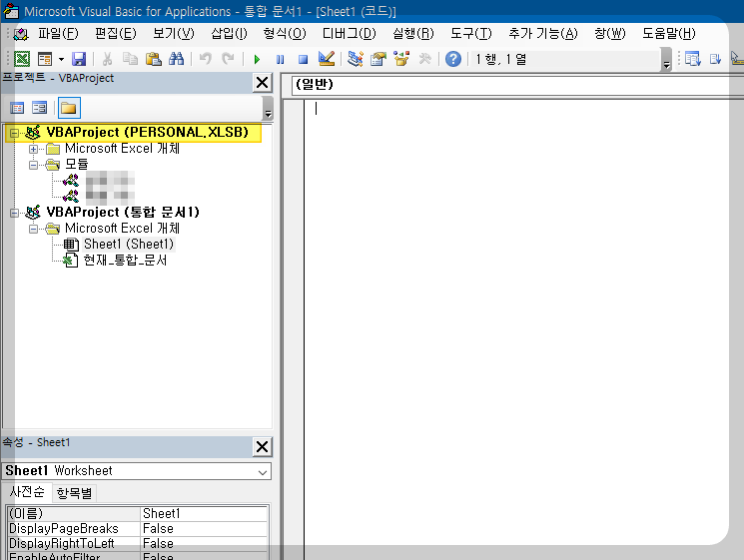Click the Cut scissors icon
This screenshot has height=560, width=744.
click(107, 59)
